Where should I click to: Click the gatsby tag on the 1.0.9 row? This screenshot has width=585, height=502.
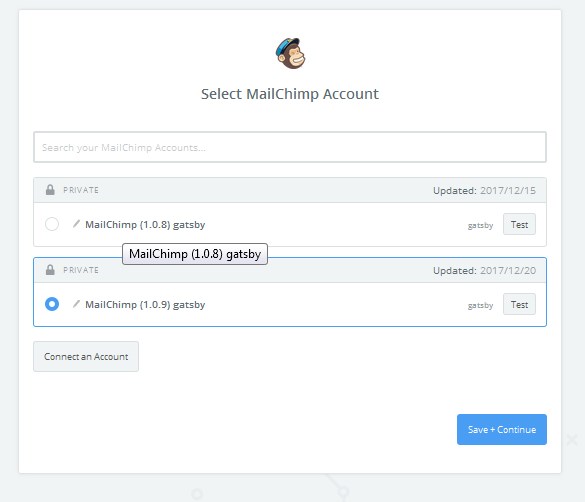[x=481, y=305]
